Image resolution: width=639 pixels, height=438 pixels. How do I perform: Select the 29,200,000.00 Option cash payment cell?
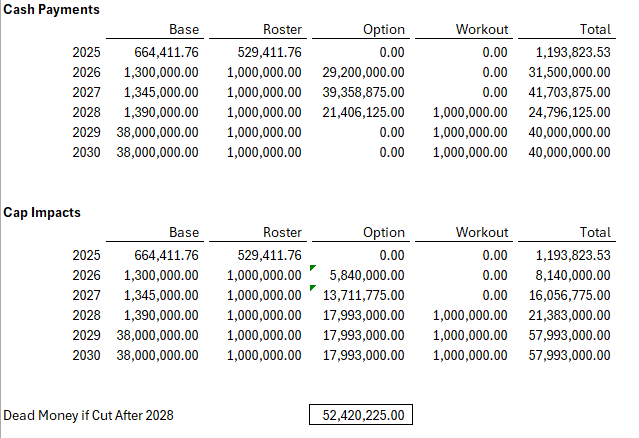click(x=363, y=72)
